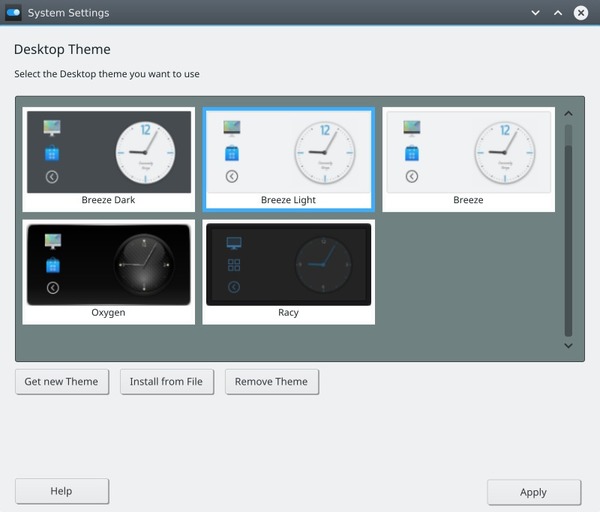This screenshot has height=512, width=600.
Task: Click the clock in Oxygen theme preview
Action: tap(144, 264)
